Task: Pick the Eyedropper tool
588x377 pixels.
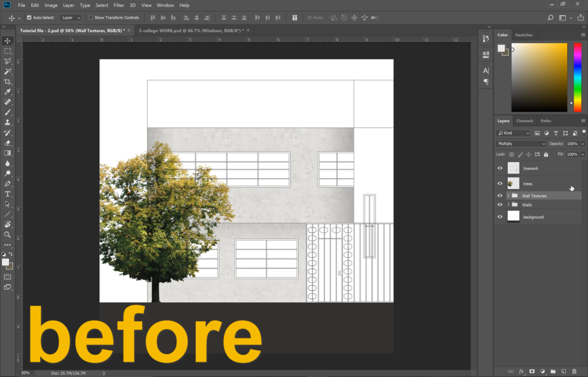Action: pyautogui.click(x=7, y=92)
